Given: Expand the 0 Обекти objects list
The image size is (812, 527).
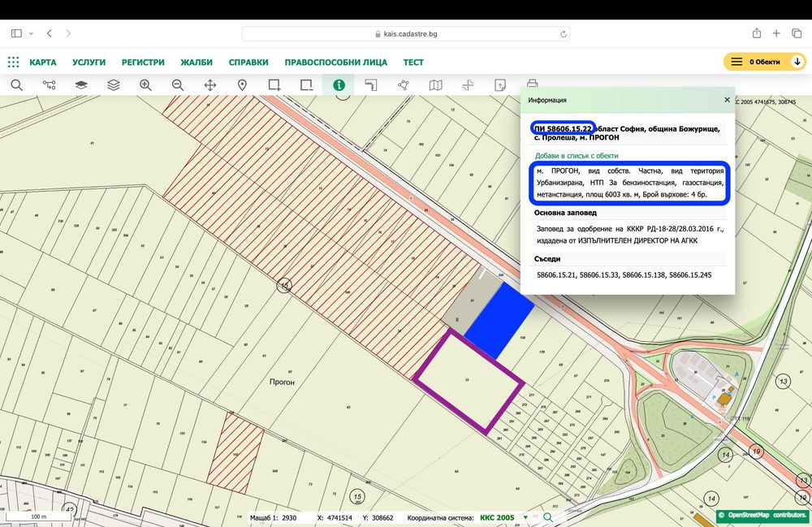Looking at the screenshot, I should pos(797,62).
